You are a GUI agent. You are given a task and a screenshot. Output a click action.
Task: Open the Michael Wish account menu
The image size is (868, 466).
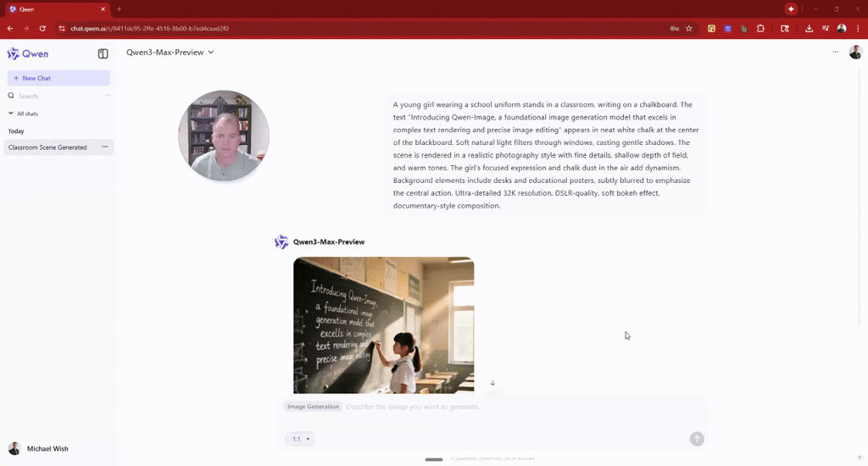click(39, 448)
